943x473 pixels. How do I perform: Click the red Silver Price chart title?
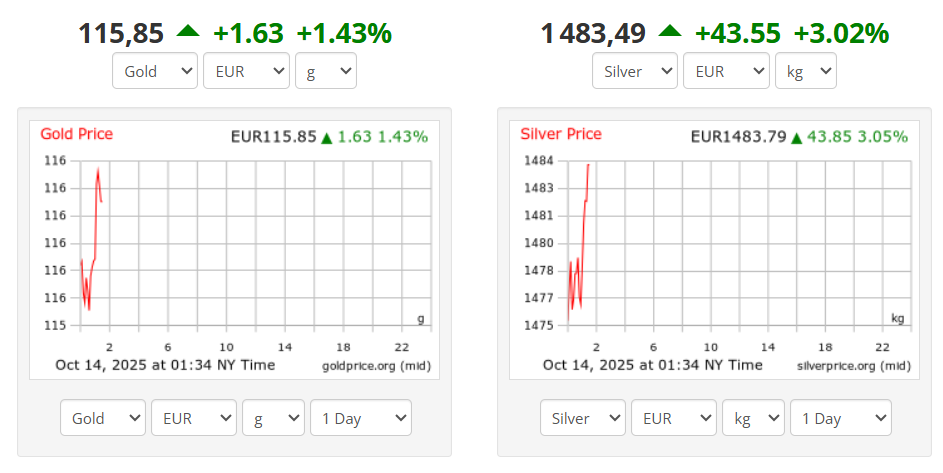point(561,134)
